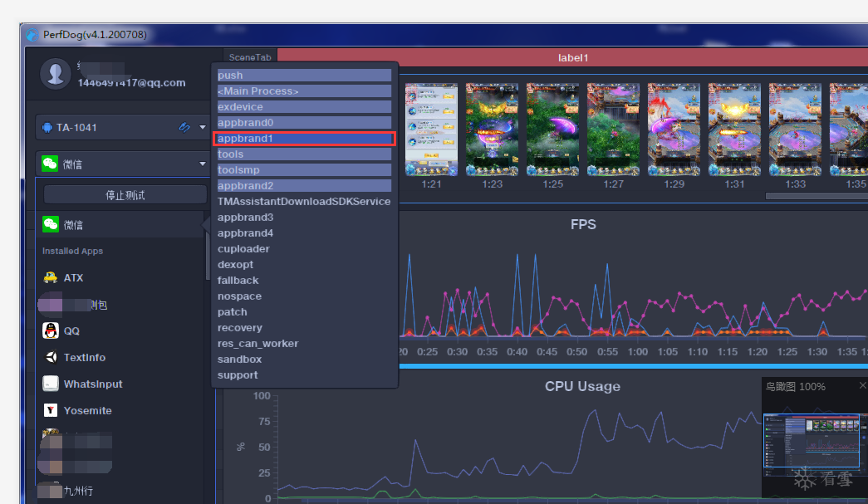
Task: Click the link icon next to TA-1041
Action: [184, 127]
